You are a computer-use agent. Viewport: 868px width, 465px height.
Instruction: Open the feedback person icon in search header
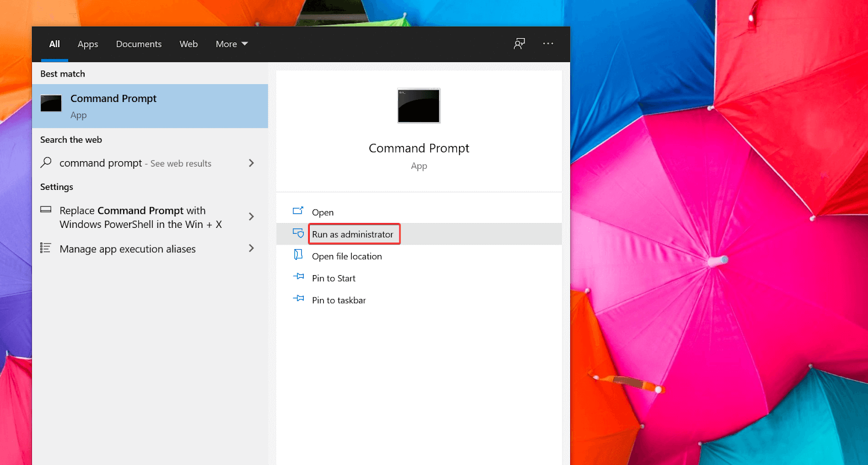pos(519,43)
